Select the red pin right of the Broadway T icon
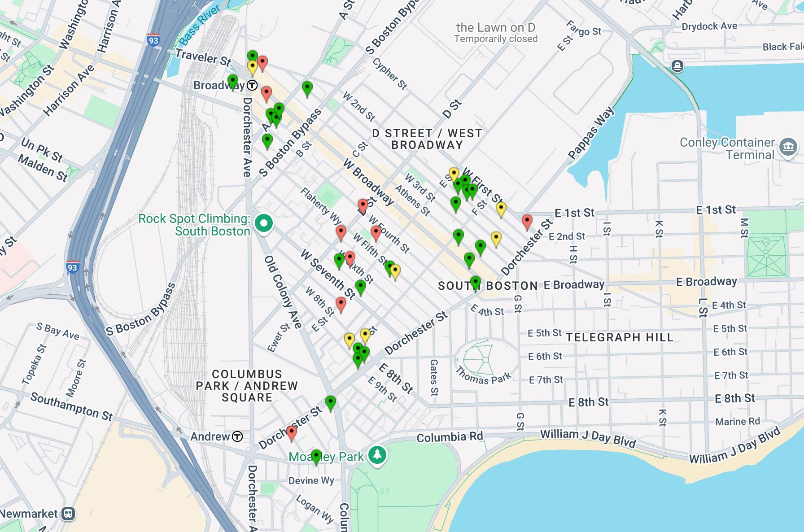 pos(267,94)
